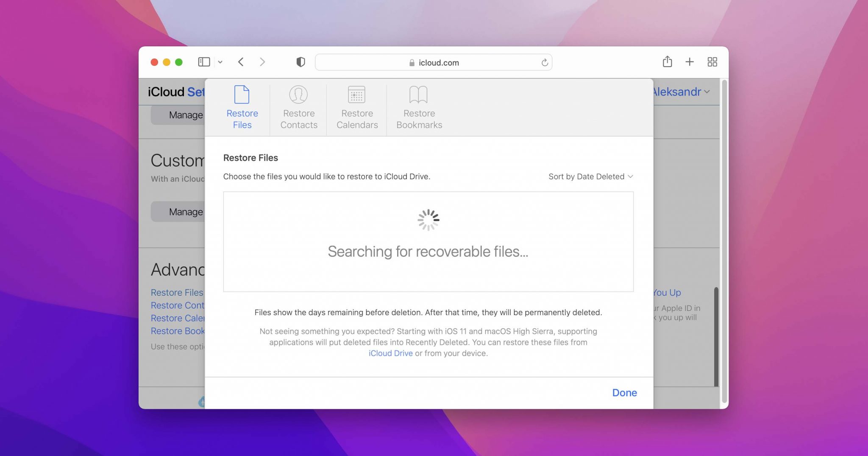Open Sort by Date Deleted dropdown

(590, 176)
